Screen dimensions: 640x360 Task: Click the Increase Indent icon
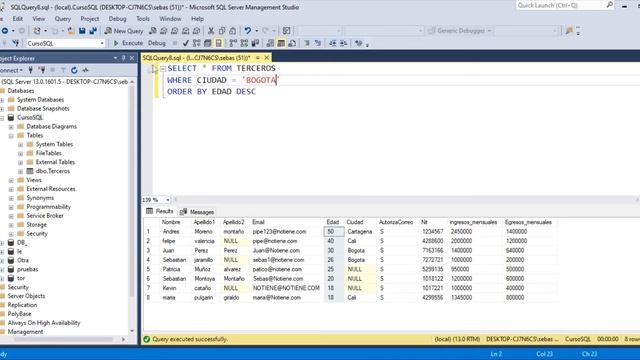tap(344, 43)
